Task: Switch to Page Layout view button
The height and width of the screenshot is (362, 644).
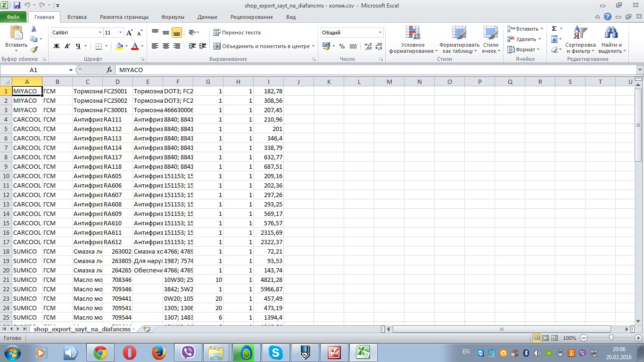Action: 545,338
